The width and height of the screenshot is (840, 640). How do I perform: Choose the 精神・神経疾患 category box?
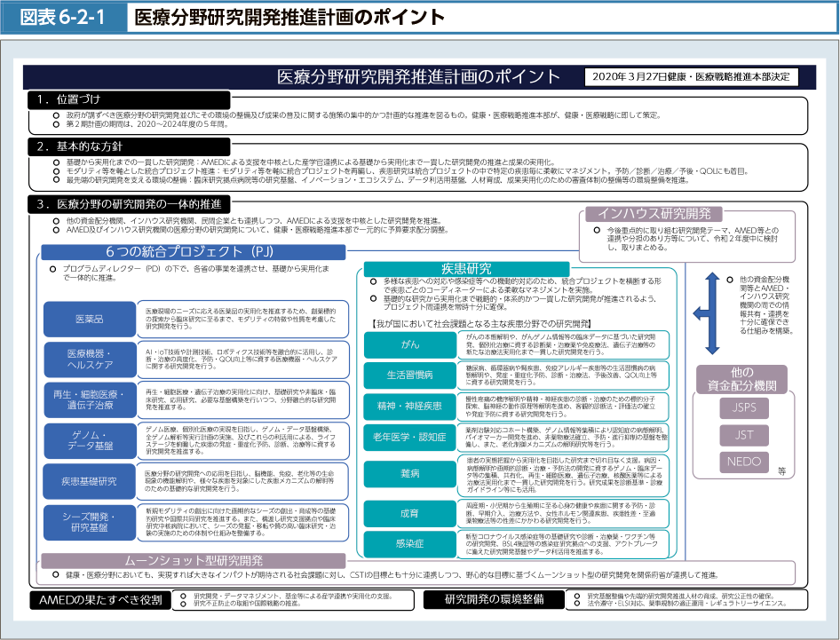click(409, 406)
